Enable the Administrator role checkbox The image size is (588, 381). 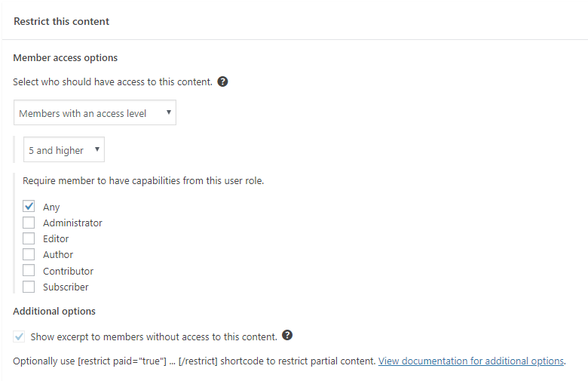click(29, 223)
